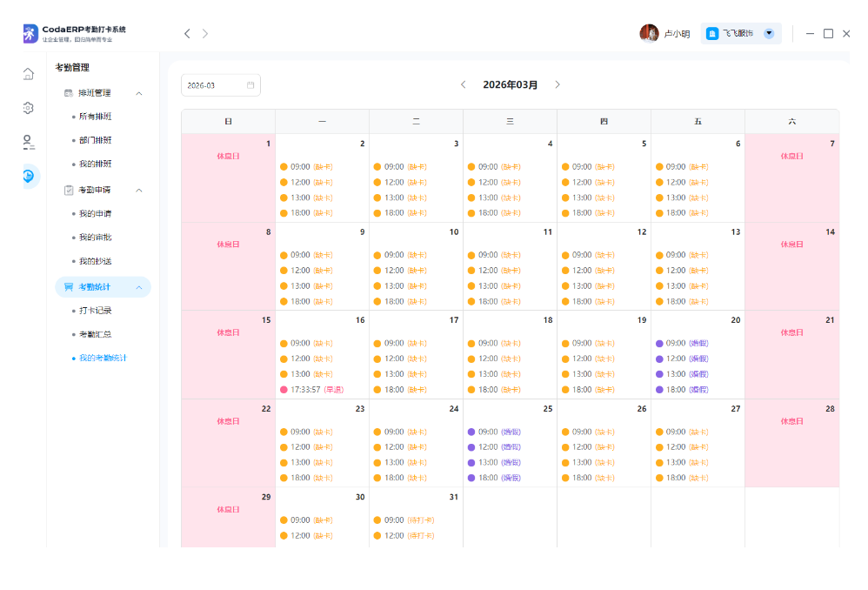Open the settings gear in left rail

pyautogui.click(x=29, y=108)
